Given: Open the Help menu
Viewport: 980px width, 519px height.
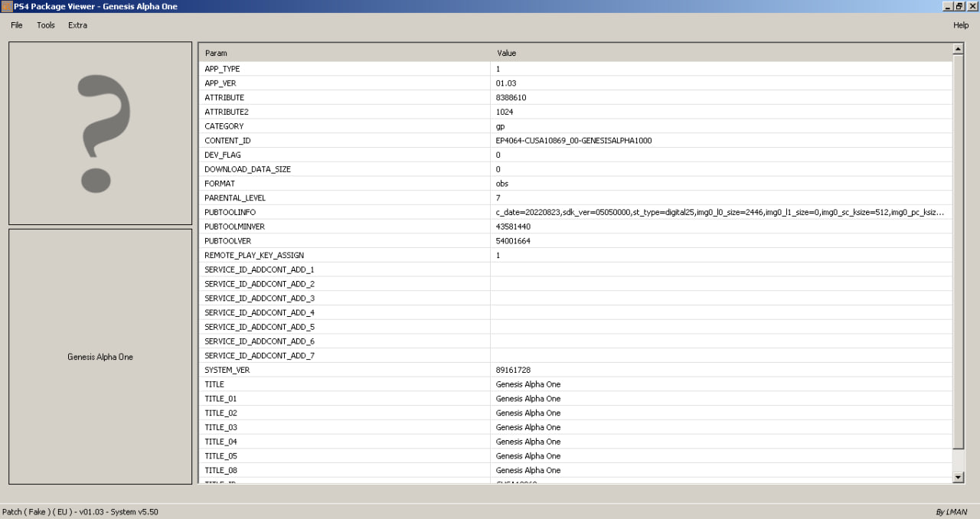Looking at the screenshot, I should (961, 25).
